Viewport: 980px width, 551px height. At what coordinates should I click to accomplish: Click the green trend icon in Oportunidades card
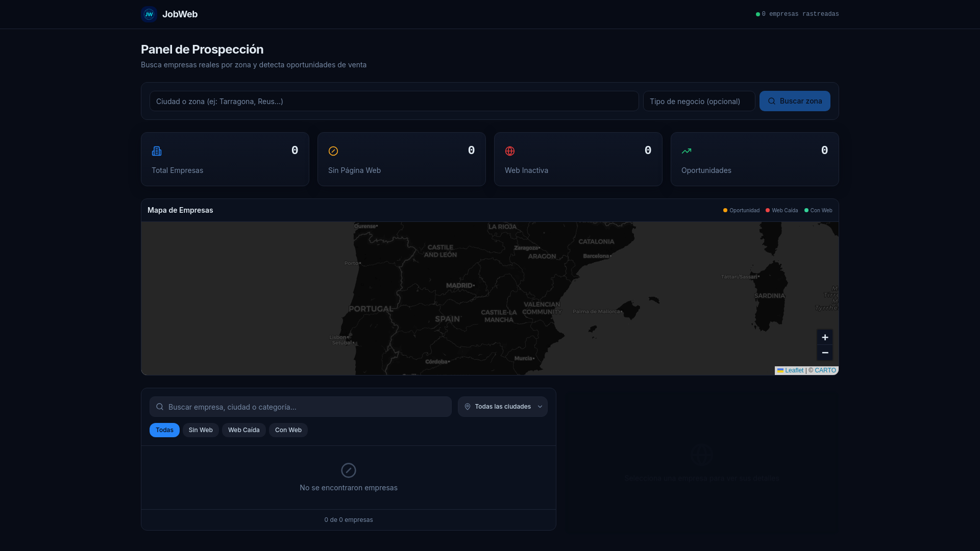(x=687, y=151)
